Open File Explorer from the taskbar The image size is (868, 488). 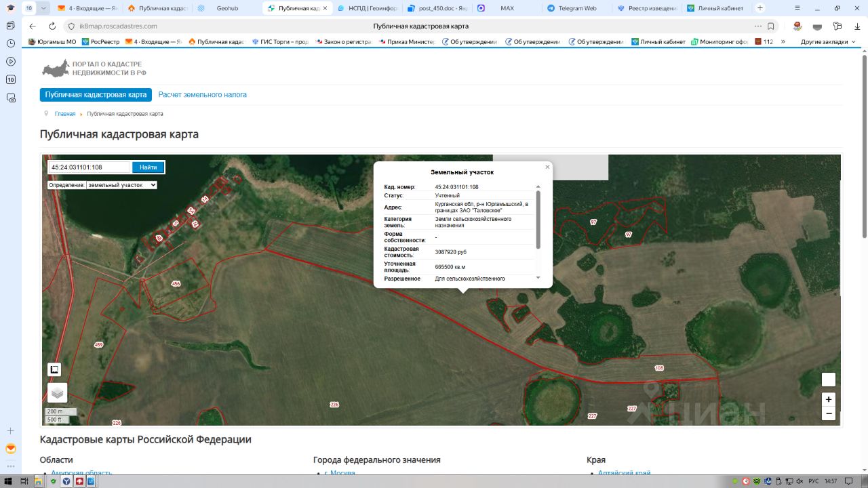(x=39, y=481)
